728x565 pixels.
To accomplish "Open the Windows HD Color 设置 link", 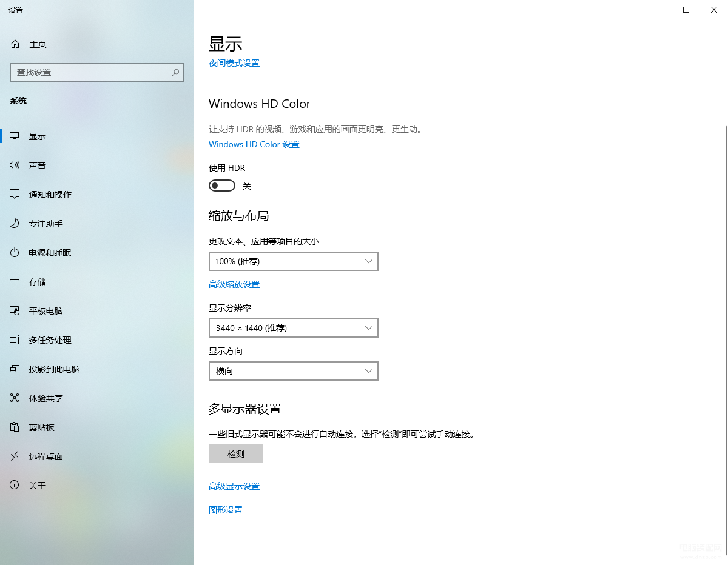I will [x=254, y=144].
